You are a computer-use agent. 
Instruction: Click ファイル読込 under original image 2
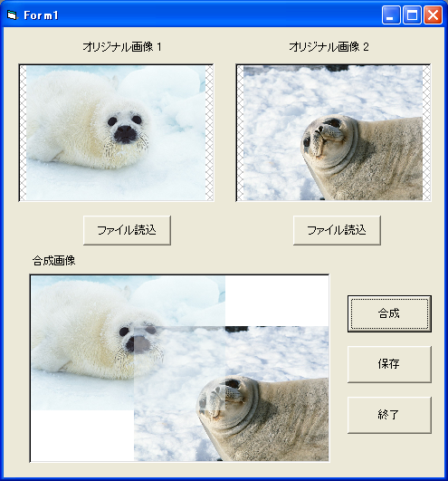coord(337,230)
